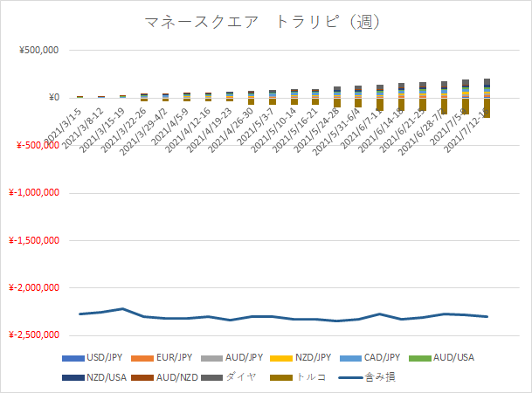Click the AUD/USA legend label
This screenshot has width=532, height=393.
pos(453,358)
